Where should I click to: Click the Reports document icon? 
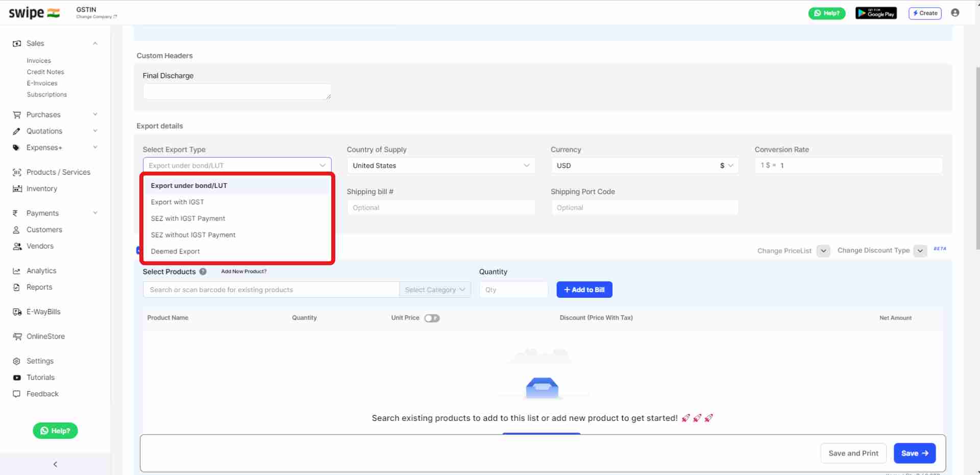pos(17,287)
